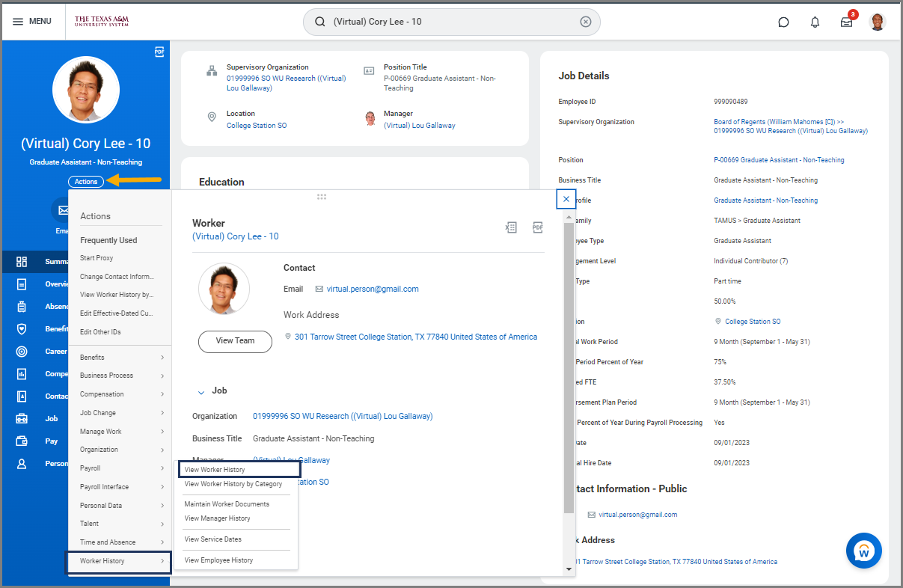Expand the Job Change submenu
This screenshot has width=903, height=588.
(121, 413)
